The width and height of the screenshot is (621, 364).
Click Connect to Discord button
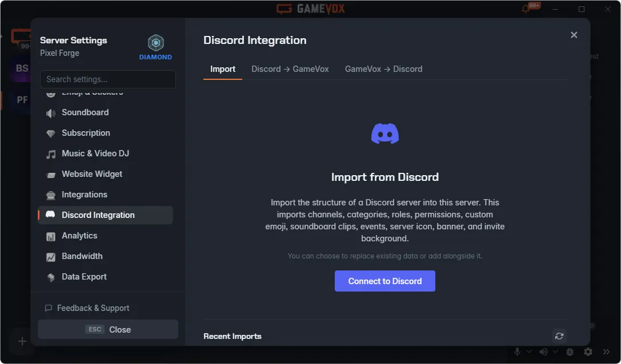pos(385,281)
